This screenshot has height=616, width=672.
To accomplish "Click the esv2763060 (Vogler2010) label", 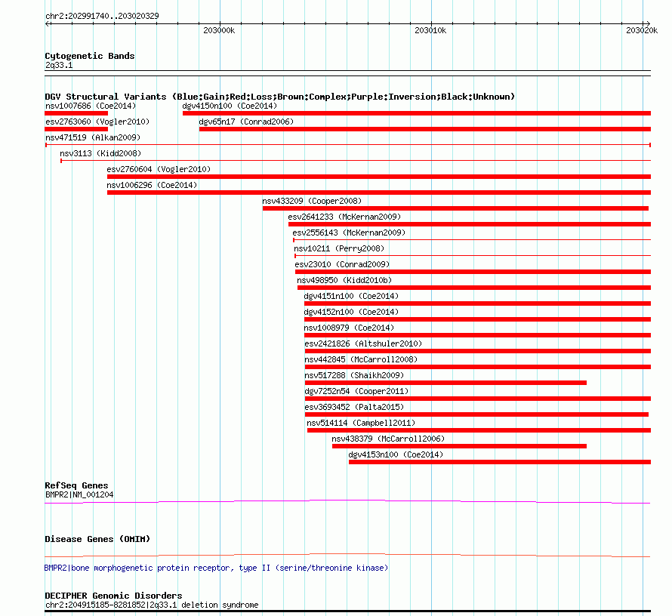I will click(97, 122).
